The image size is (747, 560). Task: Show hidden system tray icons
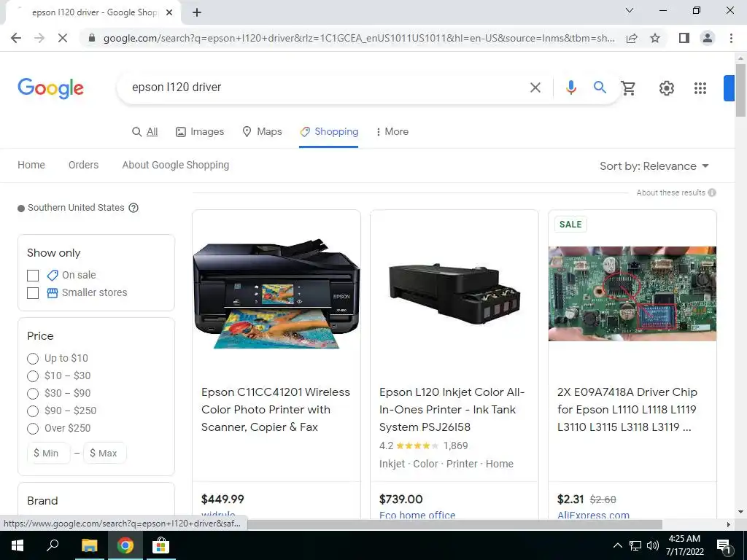point(617,545)
